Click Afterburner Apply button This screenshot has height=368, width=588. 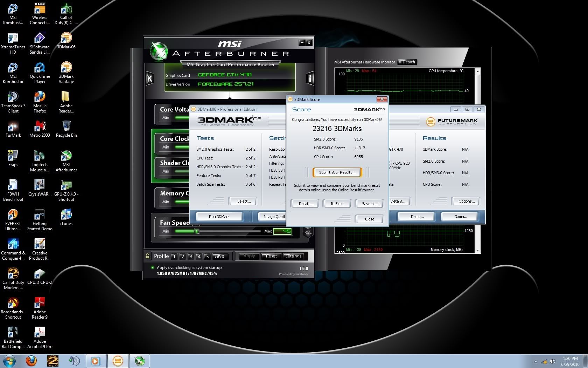[249, 256]
